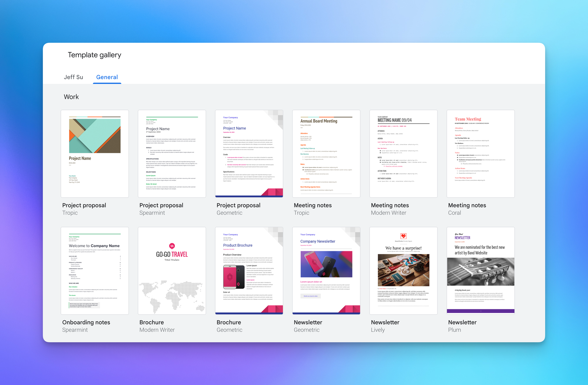Click the 'Meeting notes' Coral title label
Screen dimensions: 588x385
point(467,205)
